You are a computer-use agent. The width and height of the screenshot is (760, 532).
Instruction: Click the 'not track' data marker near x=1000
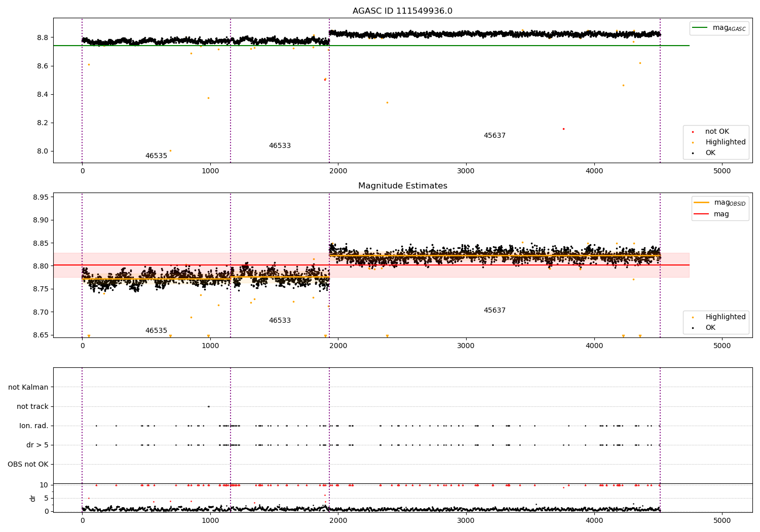[x=208, y=406]
